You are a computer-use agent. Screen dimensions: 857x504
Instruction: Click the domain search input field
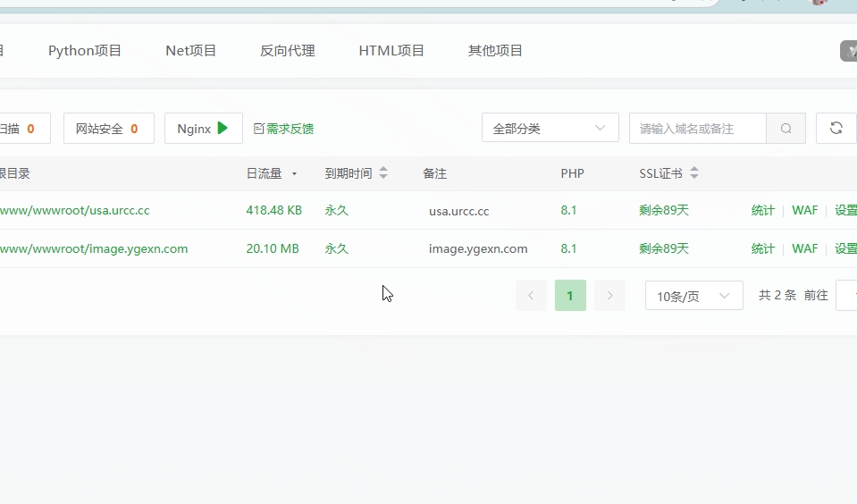[x=697, y=129]
